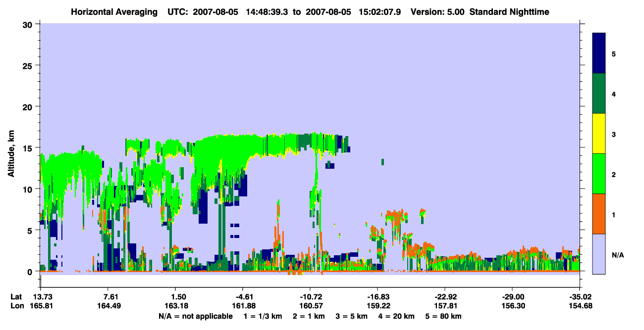Click longitude value '163.18'
Viewport: 644px width, 330px height.
coord(176,306)
